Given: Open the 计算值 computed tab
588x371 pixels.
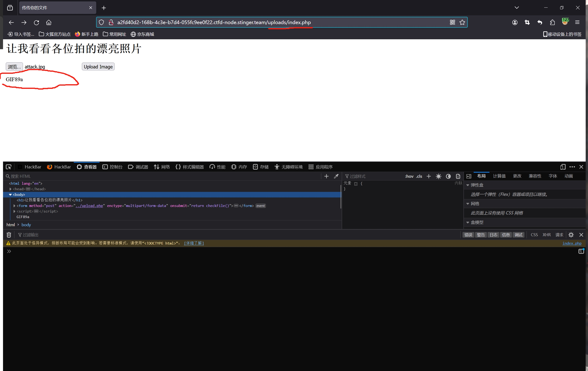Looking at the screenshot, I should coord(499,176).
